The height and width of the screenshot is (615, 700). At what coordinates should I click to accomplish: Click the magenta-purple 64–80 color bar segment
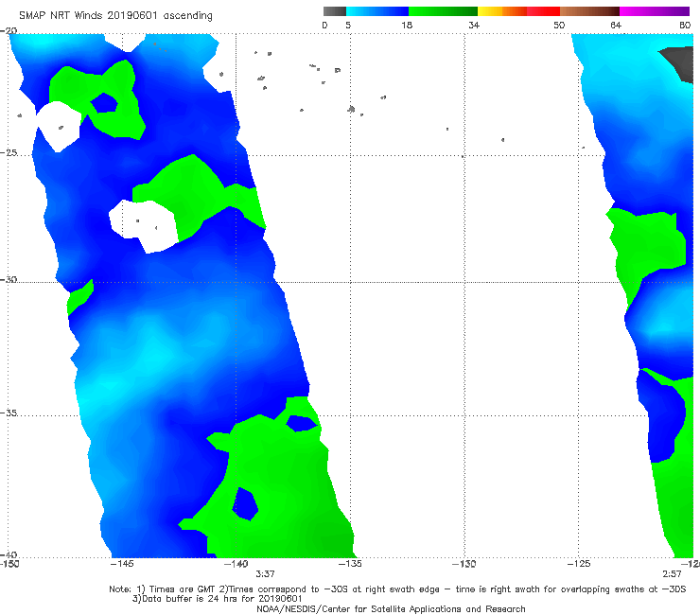click(x=655, y=11)
